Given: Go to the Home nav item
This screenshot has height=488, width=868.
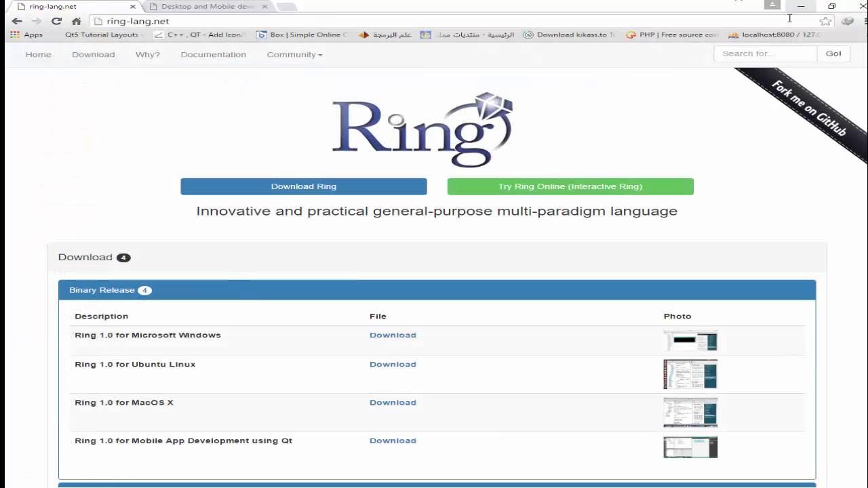Looking at the screenshot, I should (x=38, y=54).
